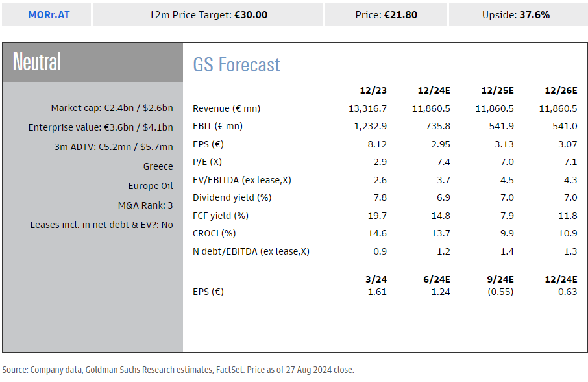
Task: Click the Revenue (€ mn) row label
Action: pos(227,108)
